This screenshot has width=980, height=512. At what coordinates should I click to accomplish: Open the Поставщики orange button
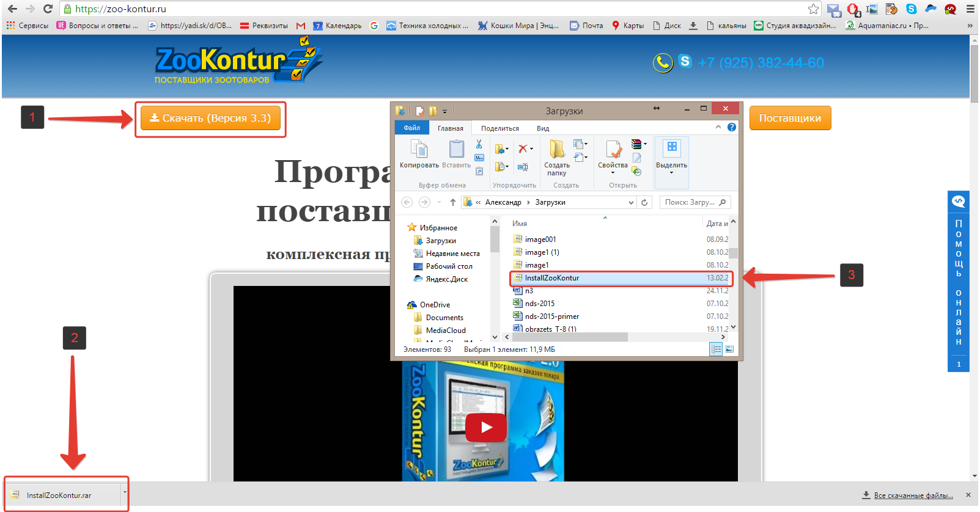click(x=790, y=118)
